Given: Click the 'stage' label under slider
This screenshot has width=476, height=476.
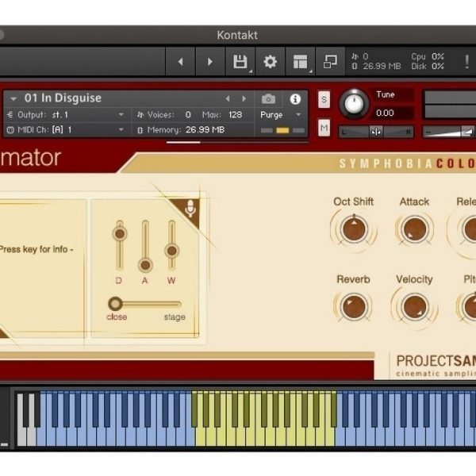Looking at the screenshot, I should pyautogui.click(x=175, y=317).
